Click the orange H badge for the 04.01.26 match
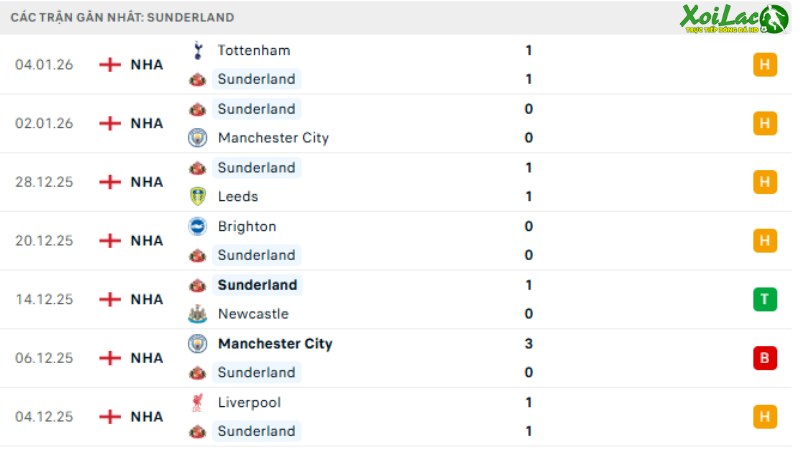The width and height of the screenshot is (800, 450). 765,65
